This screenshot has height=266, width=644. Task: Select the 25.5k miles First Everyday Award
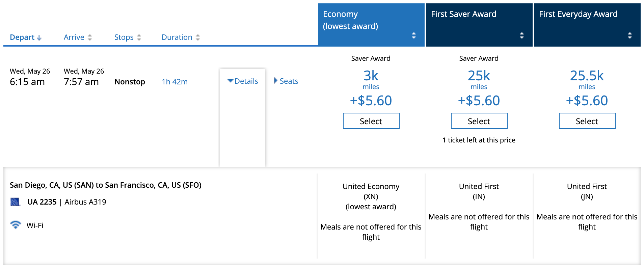pyautogui.click(x=587, y=121)
